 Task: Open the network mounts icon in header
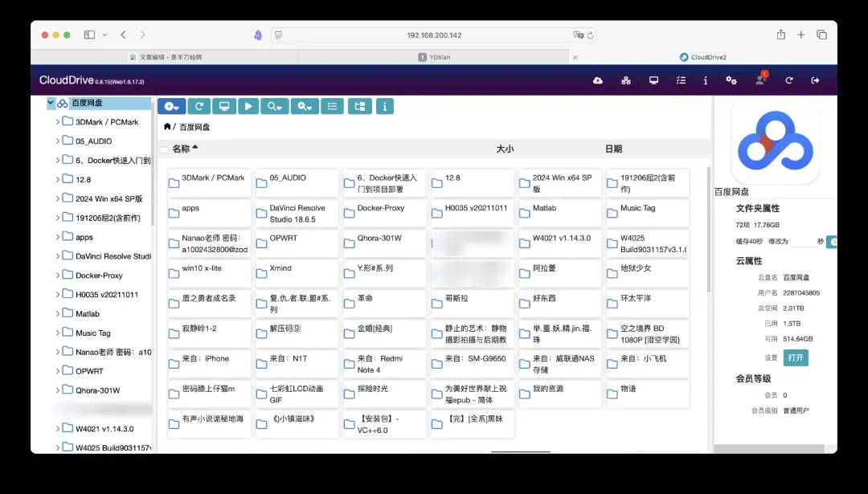point(626,80)
